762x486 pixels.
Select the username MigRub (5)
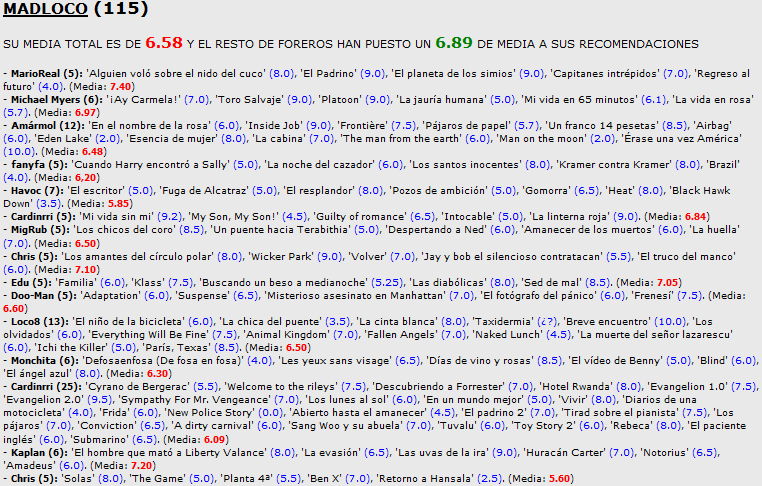tap(40, 229)
